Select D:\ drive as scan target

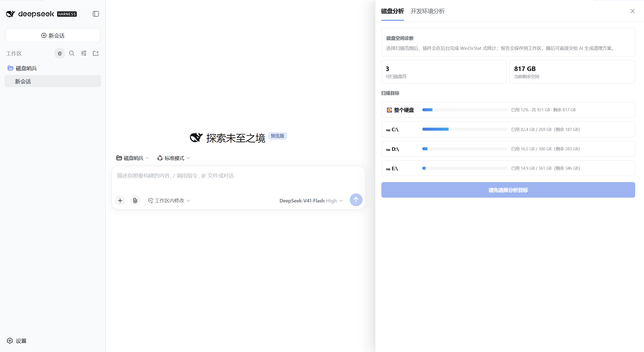(508, 149)
